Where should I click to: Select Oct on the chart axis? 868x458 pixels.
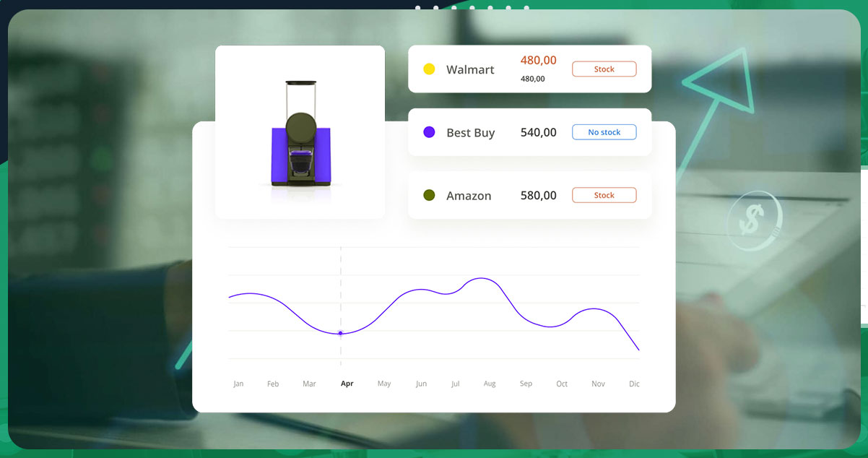[562, 384]
